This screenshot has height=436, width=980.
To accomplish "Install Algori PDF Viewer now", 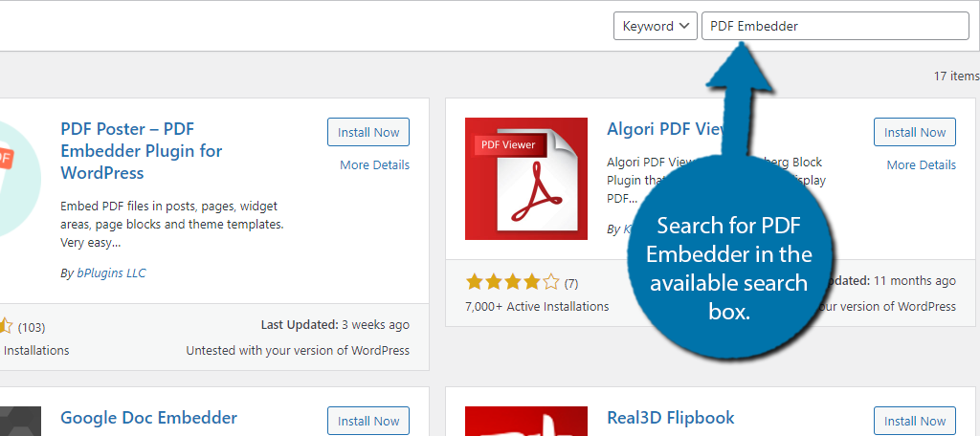I will click(x=914, y=132).
